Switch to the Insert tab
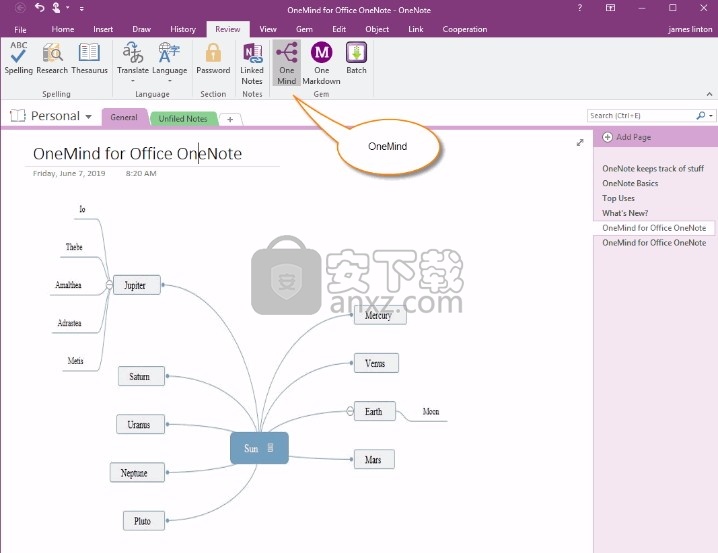Image resolution: width=718 pixels, height=553 pixels. point(103,29)
